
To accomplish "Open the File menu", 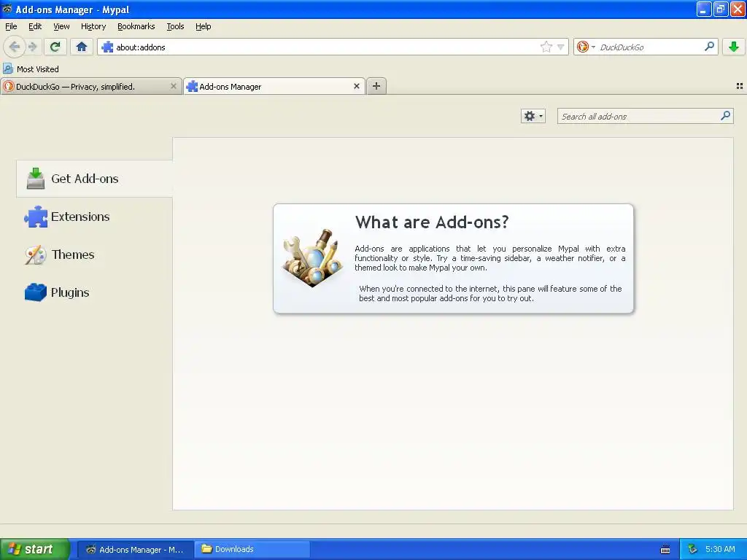I will tap(11, 26).
